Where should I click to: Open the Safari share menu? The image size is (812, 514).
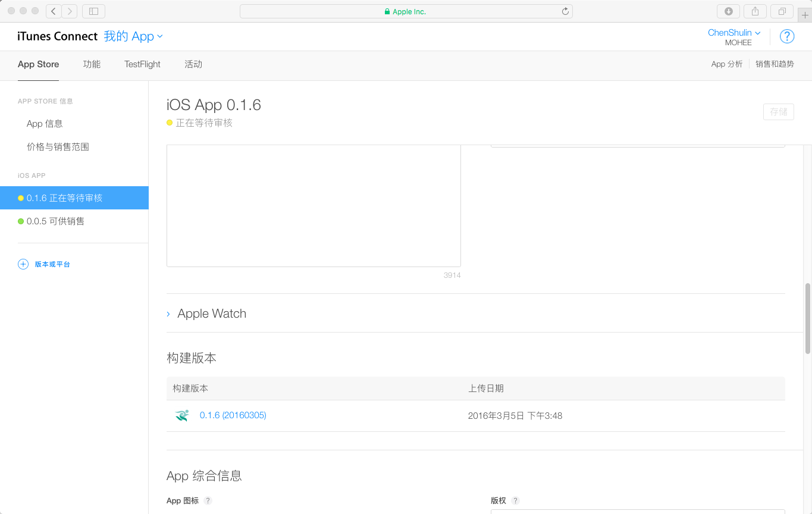(755, 11)
